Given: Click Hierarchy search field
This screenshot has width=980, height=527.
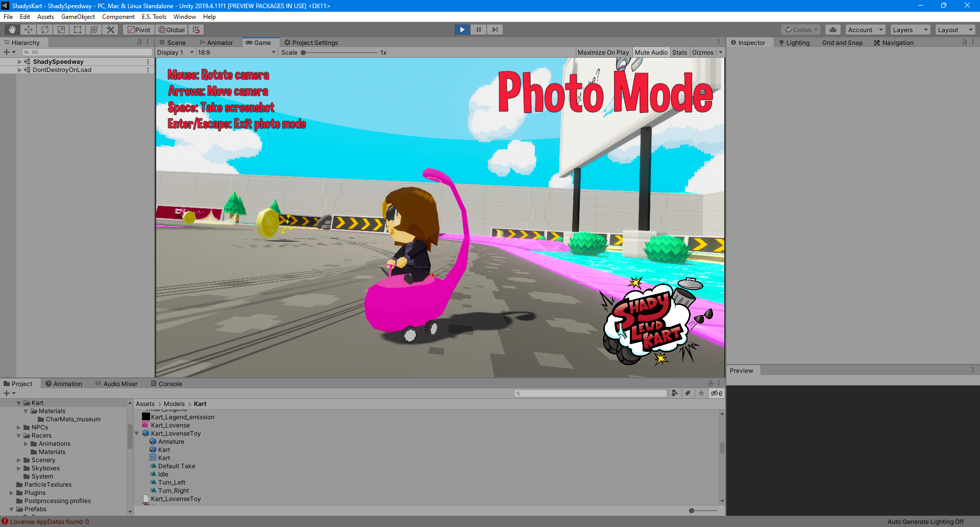Looking at the screenshot, I should 87,52.
